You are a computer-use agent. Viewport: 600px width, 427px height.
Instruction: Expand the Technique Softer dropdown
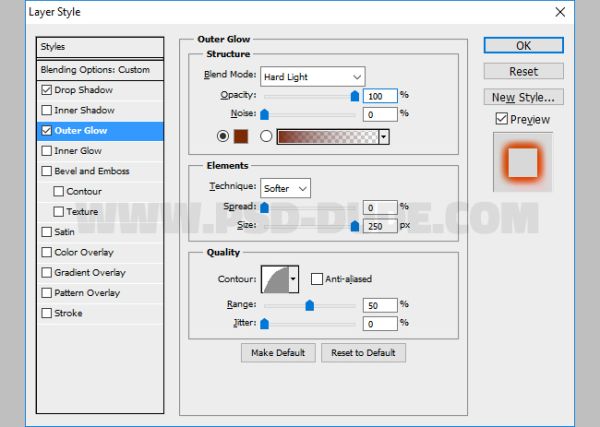(285, 188)
